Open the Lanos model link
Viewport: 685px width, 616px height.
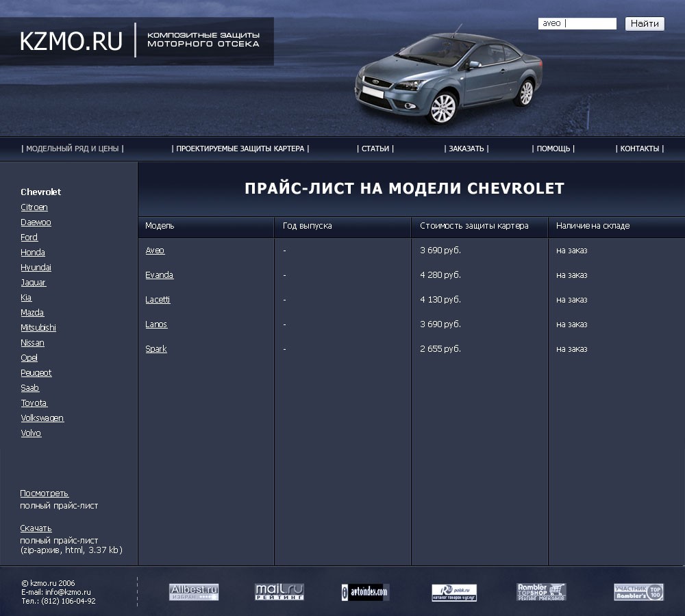[156, 324]
